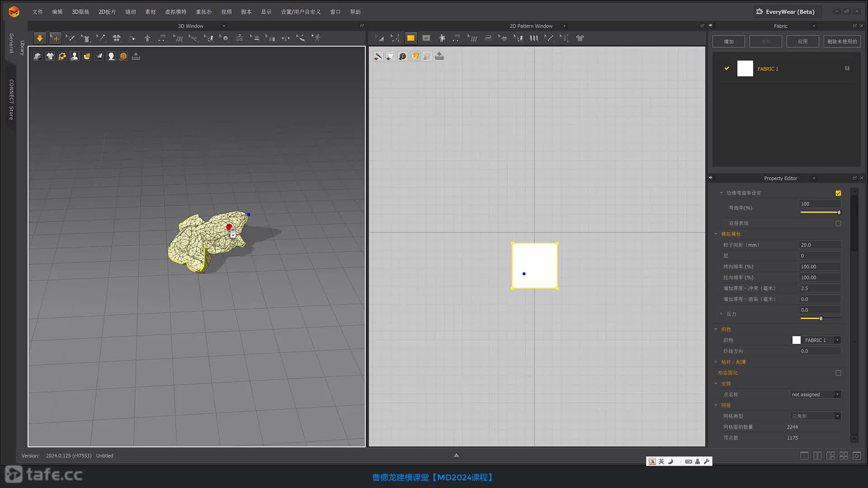Image resolution: width=868 pixels, height=488 pixels.
Task: Click the Simulate down-arrow tool
Action: 40,38
